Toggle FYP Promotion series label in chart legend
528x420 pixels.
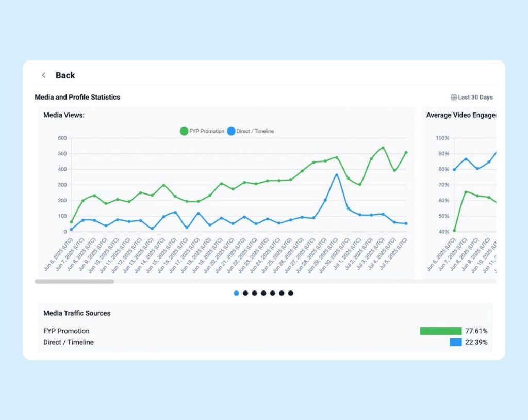pos(207,131)
